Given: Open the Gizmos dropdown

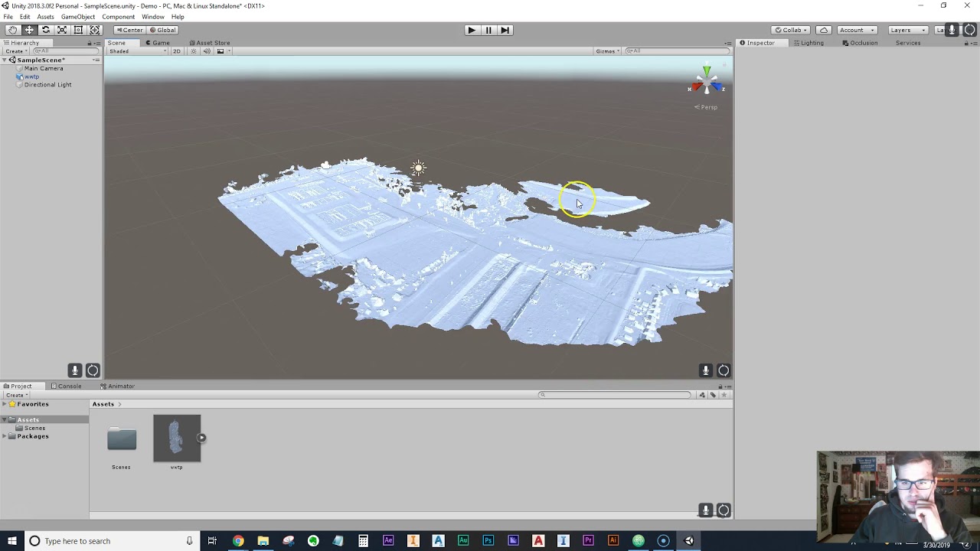Looking at the screenshot, I should (x=607, y=51).
